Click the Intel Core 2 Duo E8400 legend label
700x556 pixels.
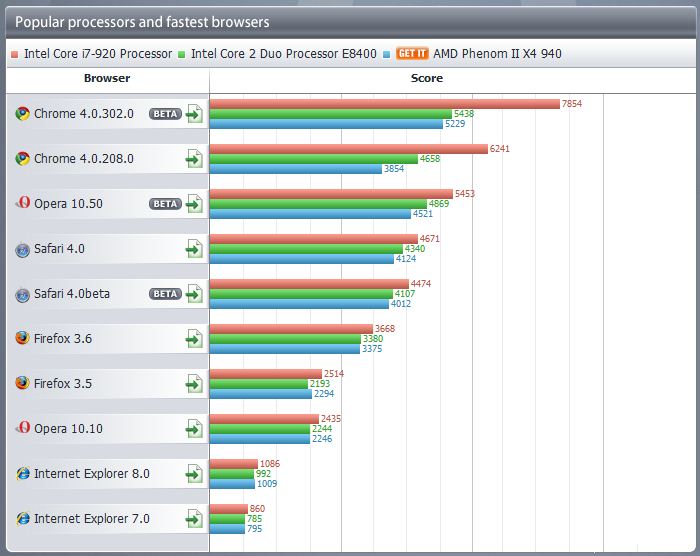point(283,54)
